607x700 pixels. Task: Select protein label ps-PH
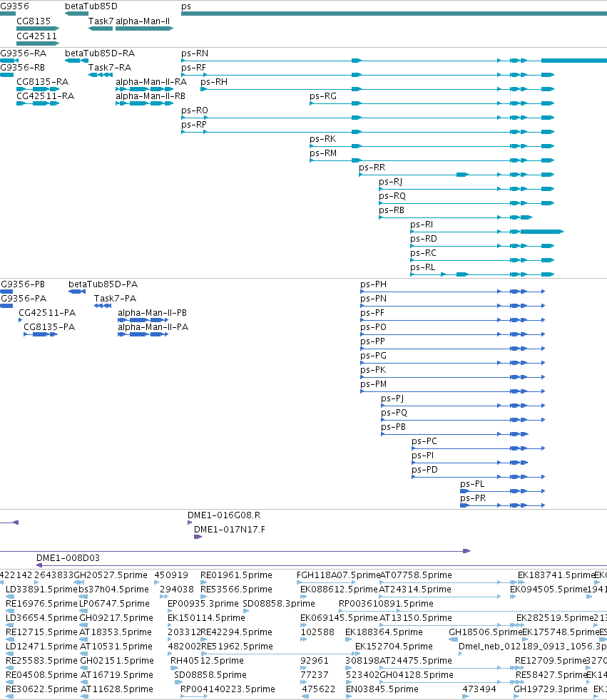(373, 284)
